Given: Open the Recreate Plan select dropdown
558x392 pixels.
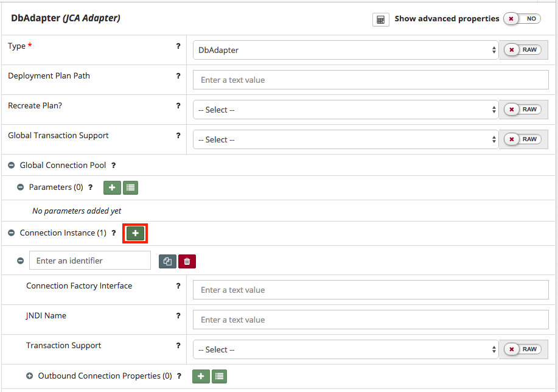Looking at the screenshot, I should click(346, 110).
